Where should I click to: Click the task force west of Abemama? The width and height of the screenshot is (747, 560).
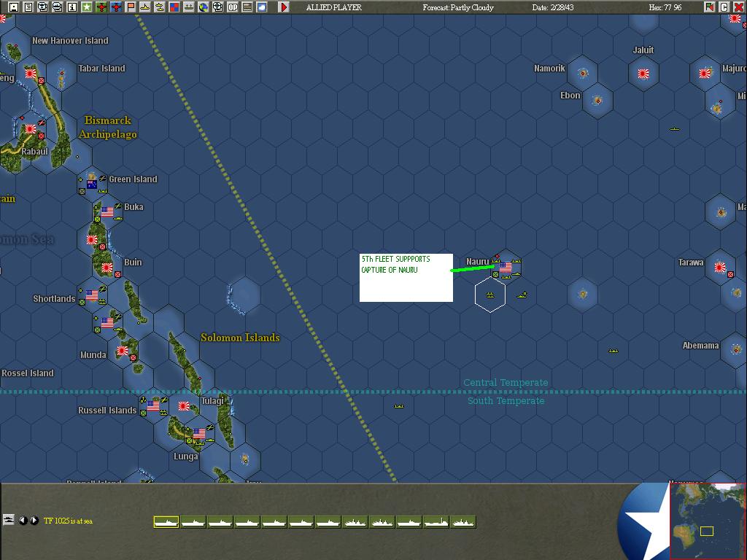click(x=613, y=351)
